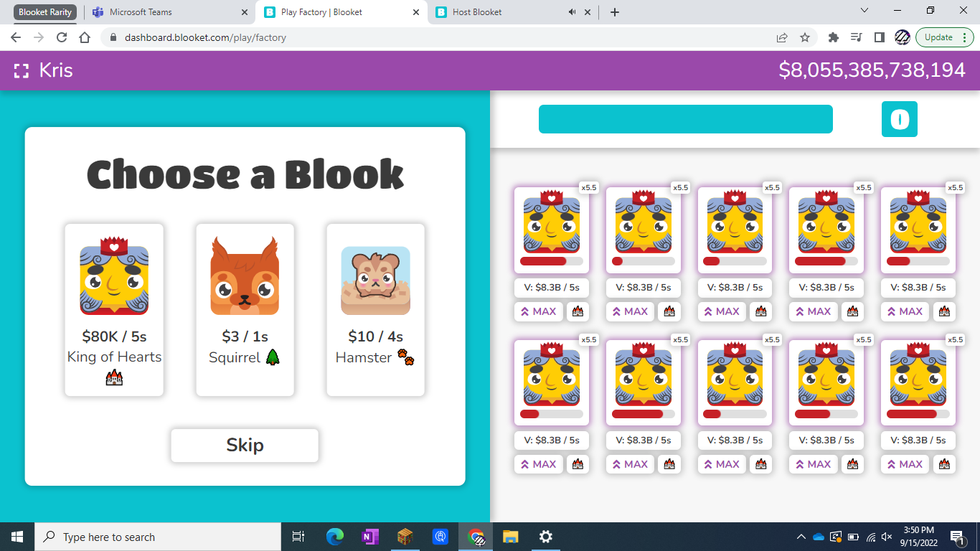Toggle the bookmark star in the address bar
Image resolution: width=980 pixels, height=551 pixels.
click(x=804, y=37)
